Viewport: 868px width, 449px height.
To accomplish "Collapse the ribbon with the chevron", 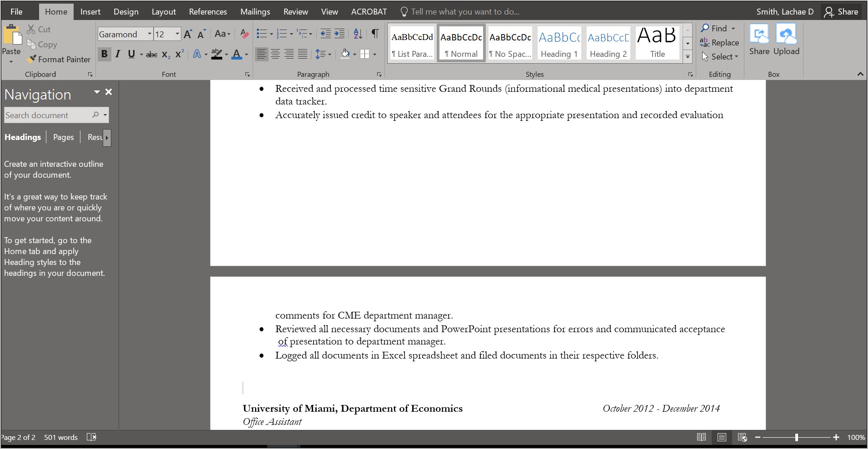I will (860, 74).
